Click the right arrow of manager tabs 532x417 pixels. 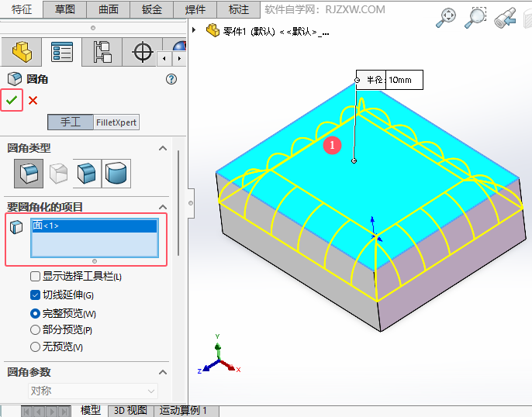point(179,59)
